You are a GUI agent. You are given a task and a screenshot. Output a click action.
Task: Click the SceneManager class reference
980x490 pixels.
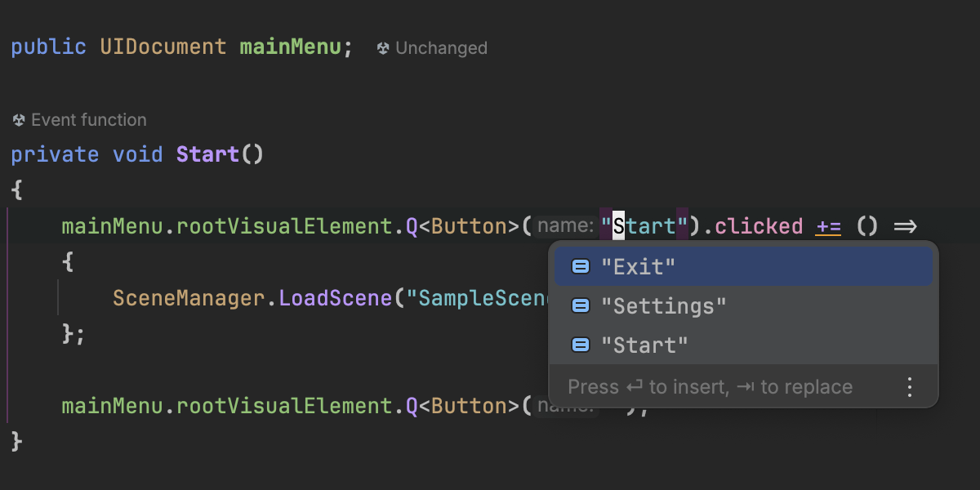(189, 298)
